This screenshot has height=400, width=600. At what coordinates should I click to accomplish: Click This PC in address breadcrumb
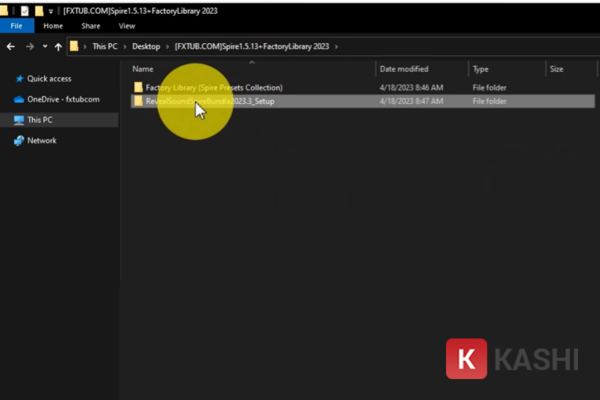click(x=106, y=46)
